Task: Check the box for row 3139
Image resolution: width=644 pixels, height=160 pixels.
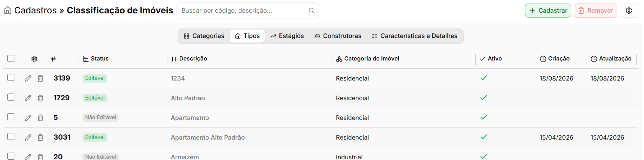Action: click(11, 77)
